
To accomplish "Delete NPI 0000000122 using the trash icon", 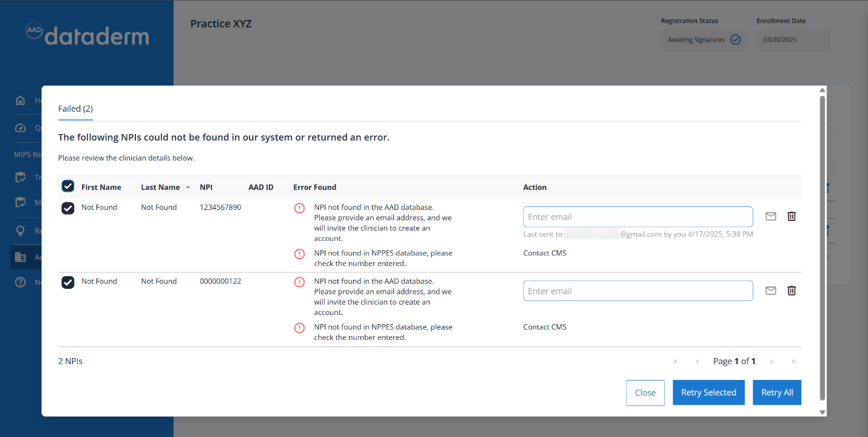I will tap(792, 290).
